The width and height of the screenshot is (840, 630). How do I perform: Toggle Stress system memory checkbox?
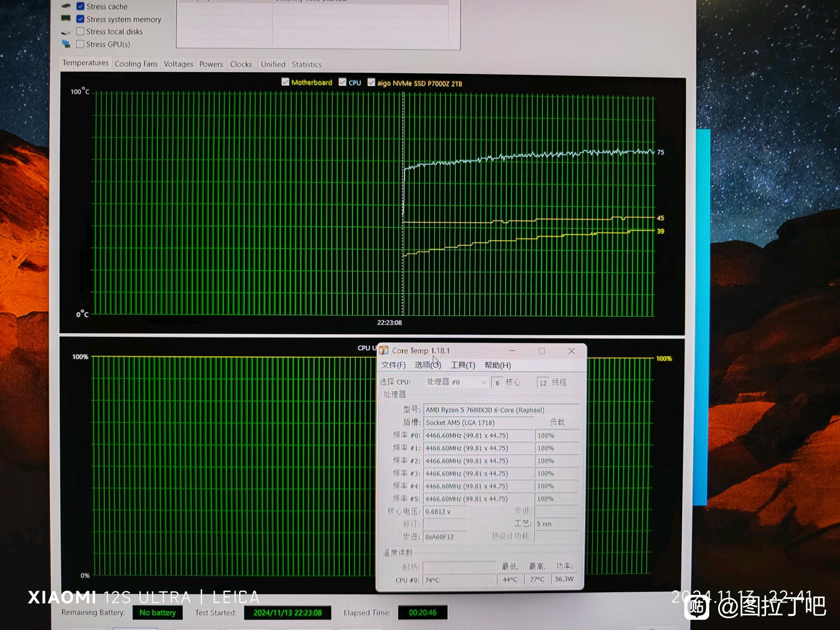point(80,19)
